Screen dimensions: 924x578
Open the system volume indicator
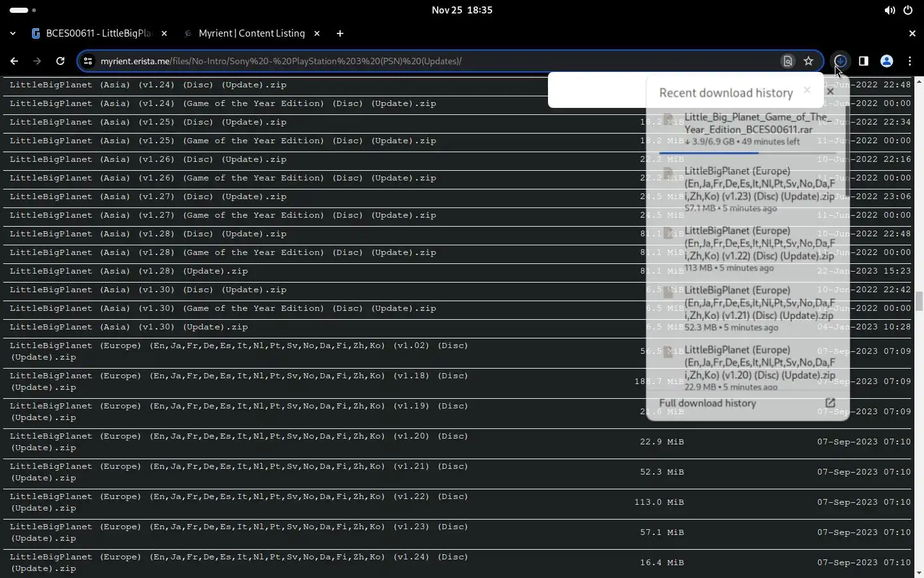coord(889,10)
